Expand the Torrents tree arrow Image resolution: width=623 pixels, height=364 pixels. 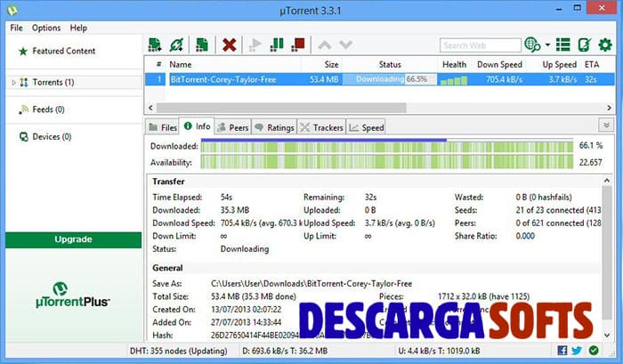[x=13, y=83]
